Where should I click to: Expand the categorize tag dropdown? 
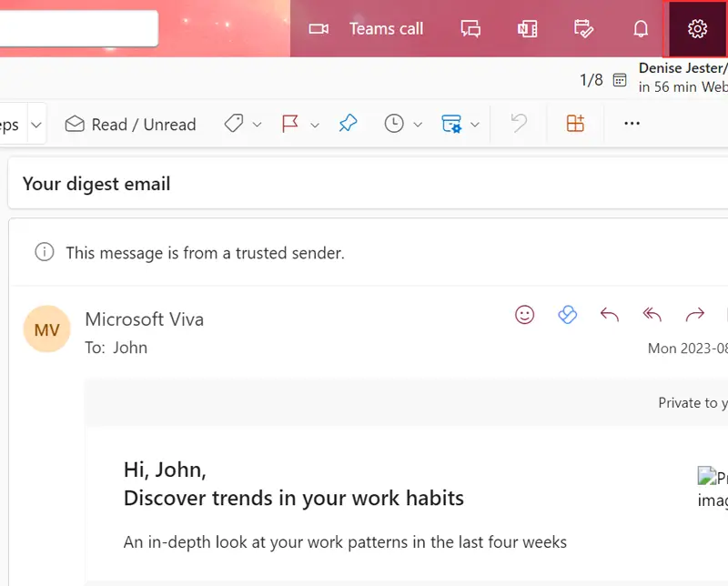258,125
